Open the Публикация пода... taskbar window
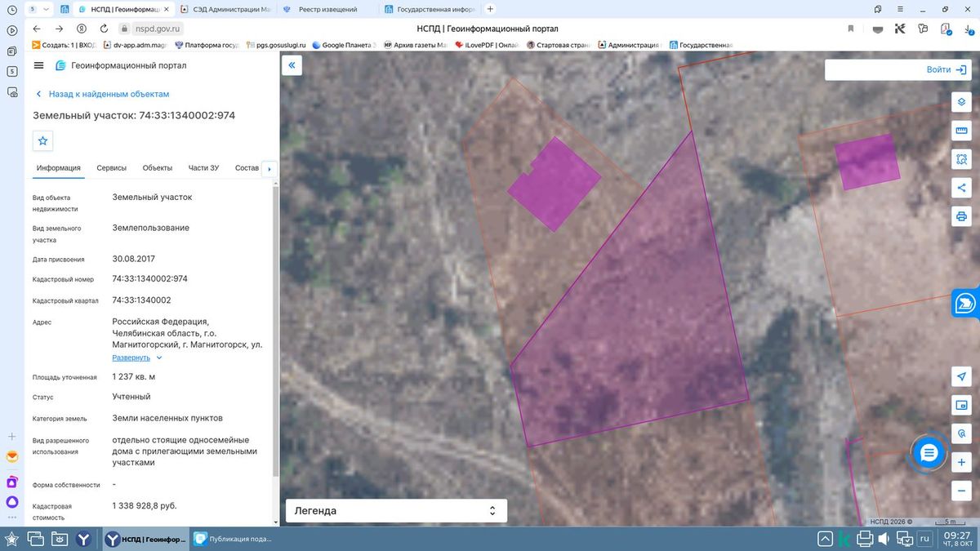 [x=233, y=539]
